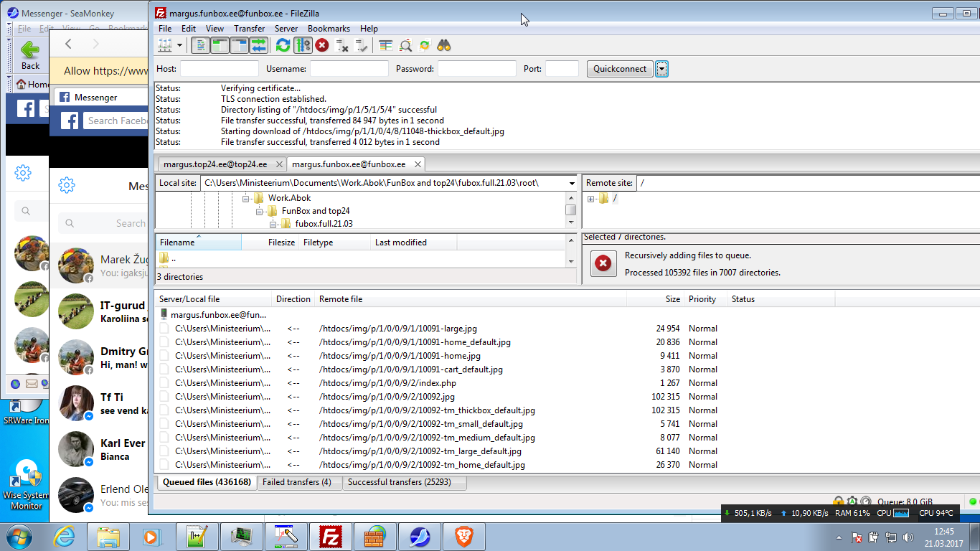Sort local files by Filetype column
The image size is (980, 551).
pyautogui.click(x=335, y=242)
